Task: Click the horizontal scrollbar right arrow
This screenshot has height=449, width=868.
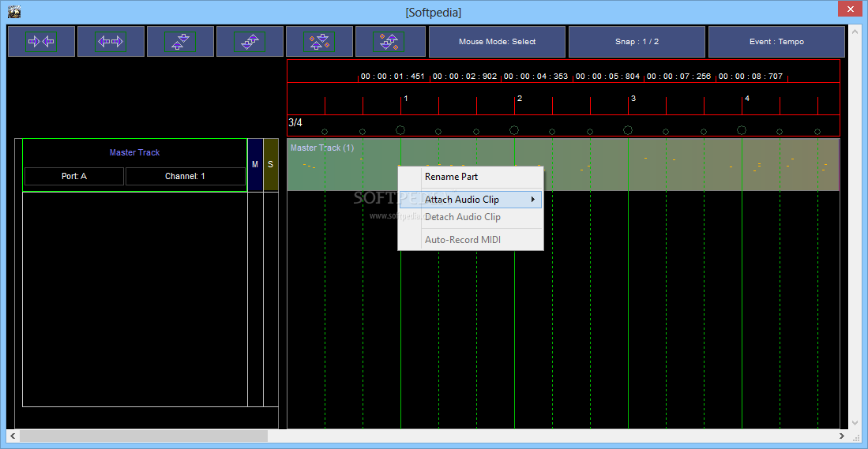Action: [x=841, y=436]
